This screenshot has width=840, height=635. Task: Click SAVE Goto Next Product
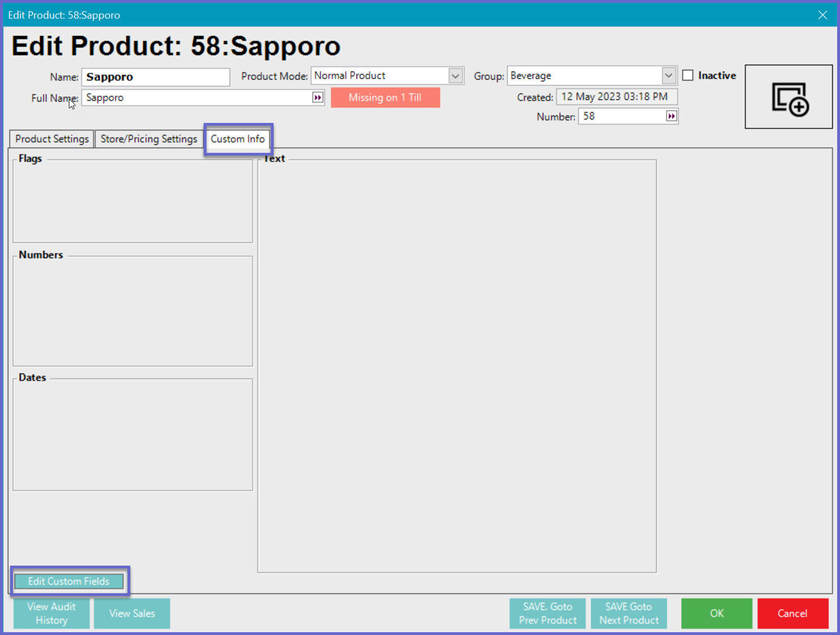628,613
